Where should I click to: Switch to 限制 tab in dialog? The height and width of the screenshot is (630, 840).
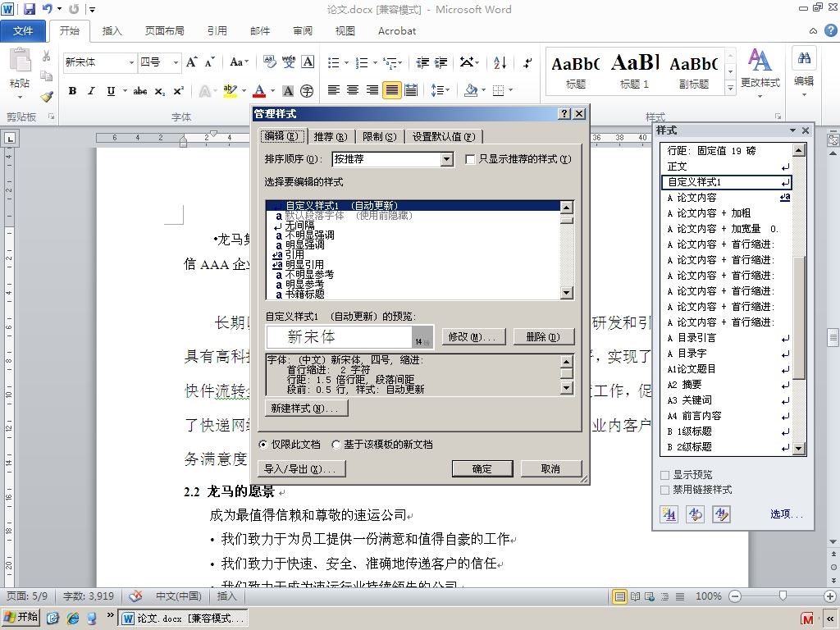coord(379,137)
